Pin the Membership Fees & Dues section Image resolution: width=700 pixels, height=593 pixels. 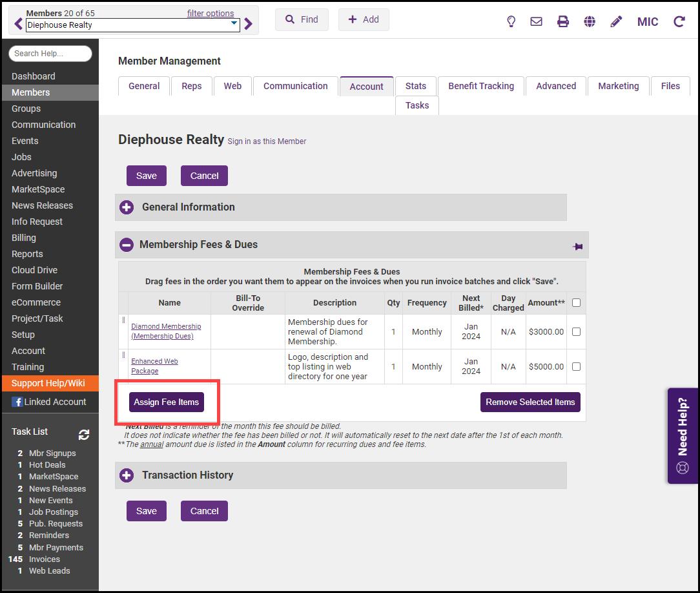pos(577,246)
